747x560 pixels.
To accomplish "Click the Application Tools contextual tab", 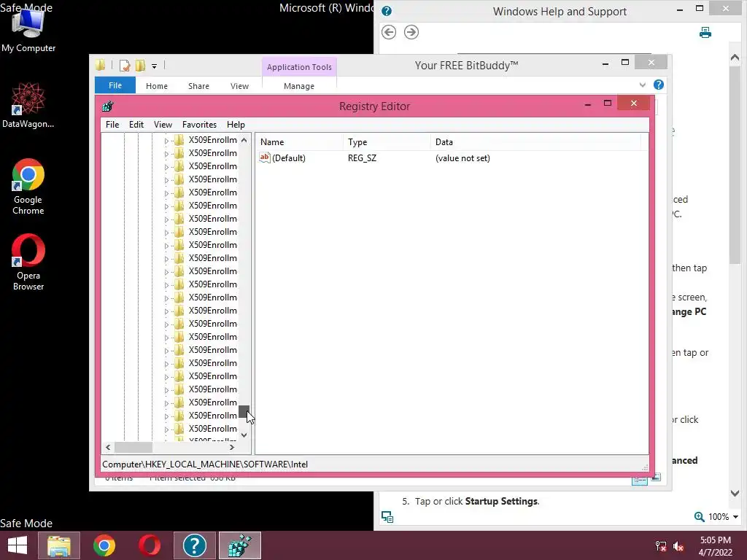I will pos(299,67).
